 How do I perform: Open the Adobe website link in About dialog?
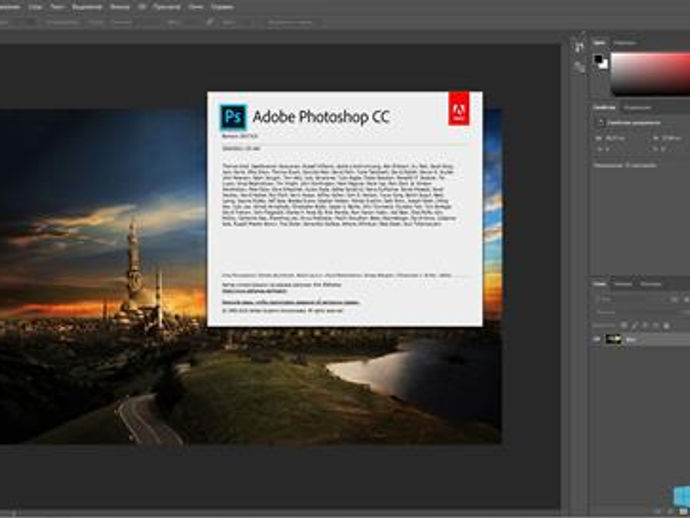254,291
